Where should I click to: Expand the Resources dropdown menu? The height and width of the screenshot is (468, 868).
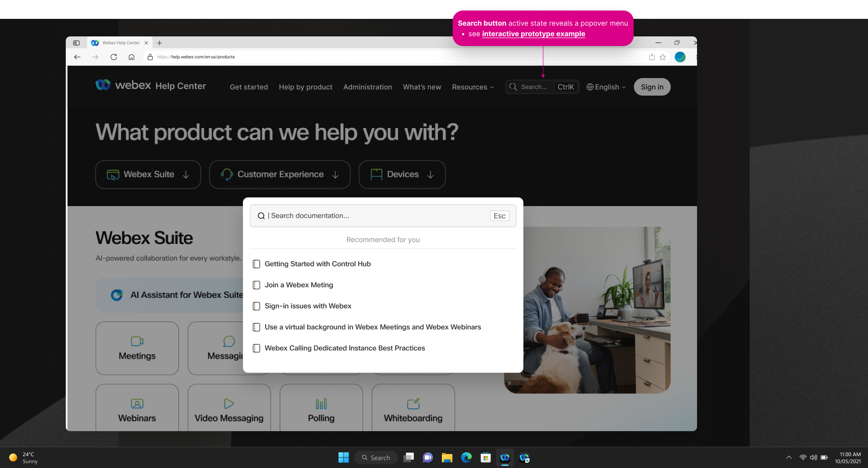(x=473, y=87)
